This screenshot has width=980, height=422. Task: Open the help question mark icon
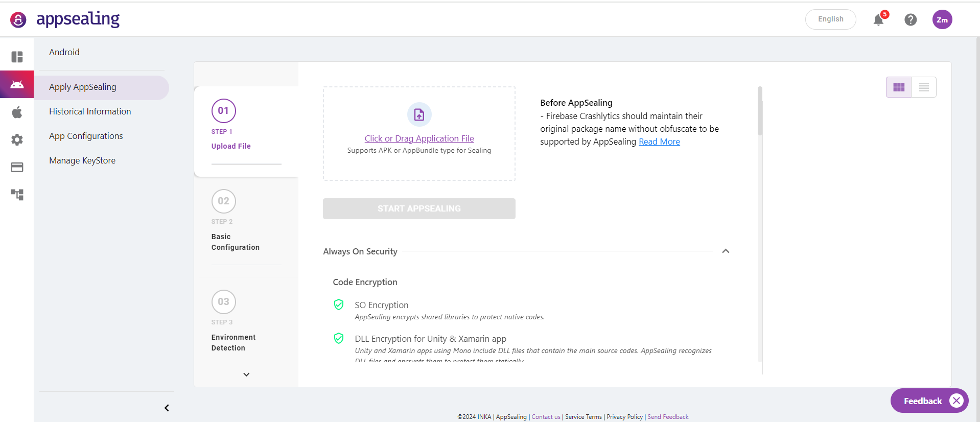(911, 19)
